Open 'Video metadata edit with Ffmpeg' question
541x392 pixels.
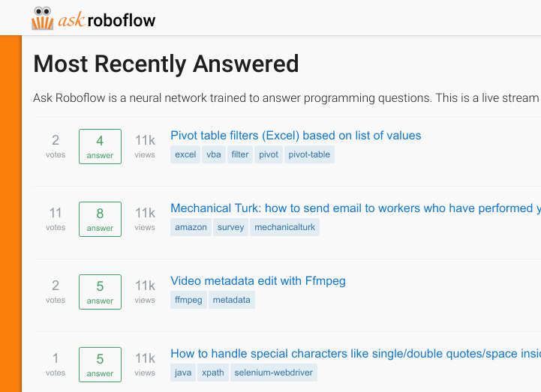[257, 281]
